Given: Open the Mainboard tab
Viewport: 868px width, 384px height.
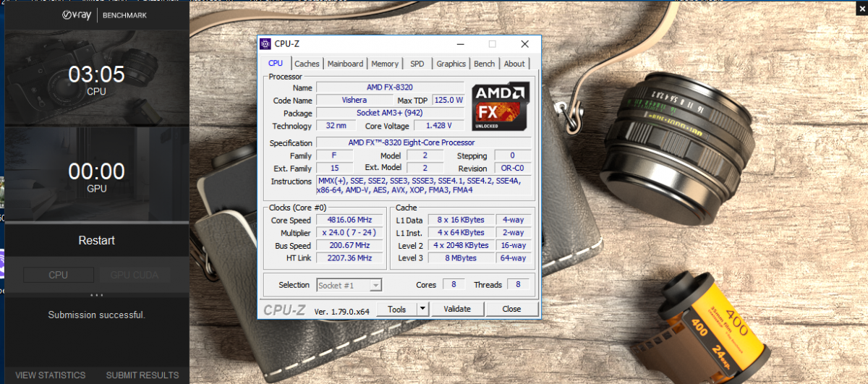Looking at the screenshot, I should [x=345, y=64].
